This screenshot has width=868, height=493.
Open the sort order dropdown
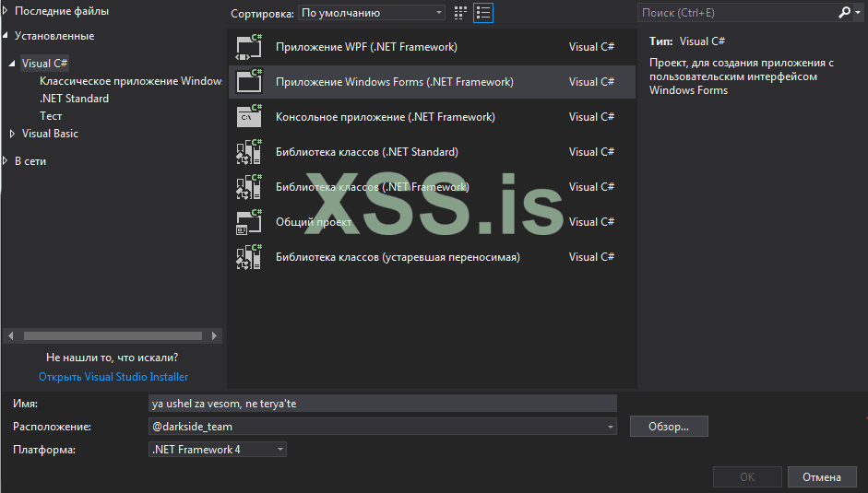pyautogui.click(x=438, y=13)
